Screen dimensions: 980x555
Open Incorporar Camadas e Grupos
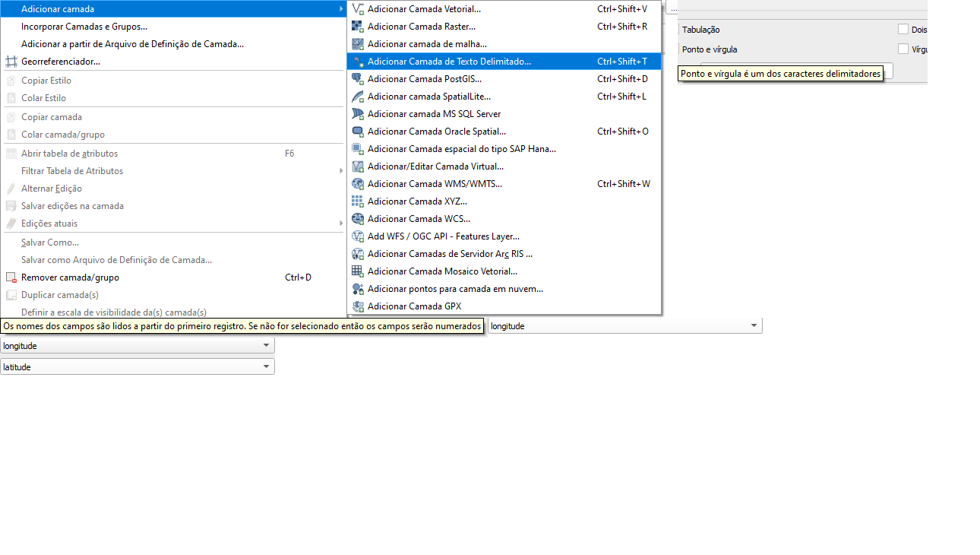click(x=84, y=27)
